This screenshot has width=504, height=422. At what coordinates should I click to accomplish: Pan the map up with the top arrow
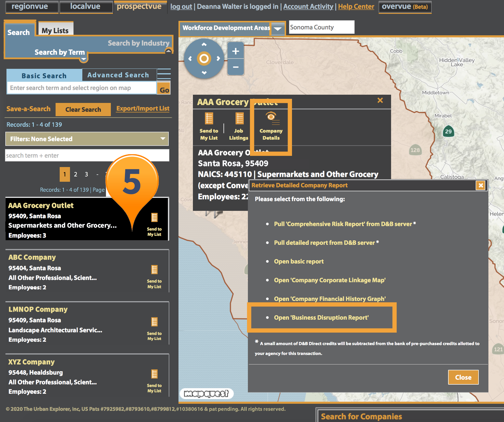(204, 44)
